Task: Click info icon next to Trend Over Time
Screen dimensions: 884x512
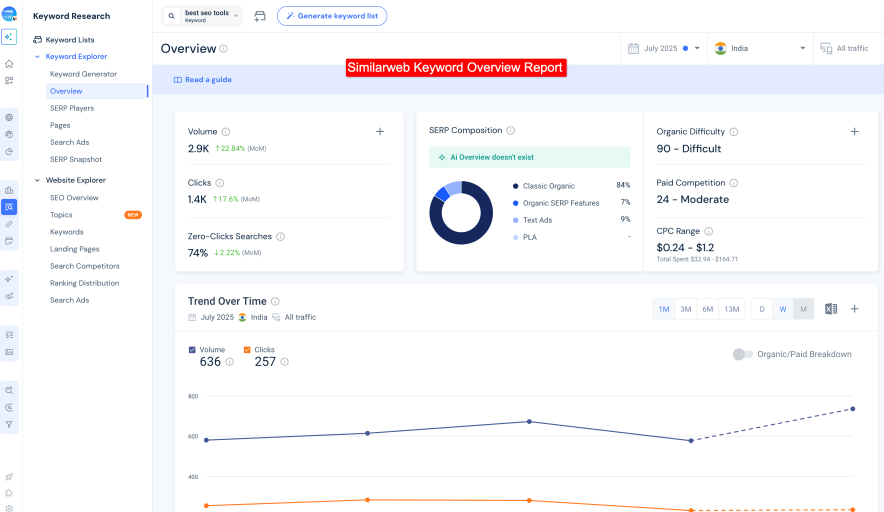Action: [x=275, y=302]
